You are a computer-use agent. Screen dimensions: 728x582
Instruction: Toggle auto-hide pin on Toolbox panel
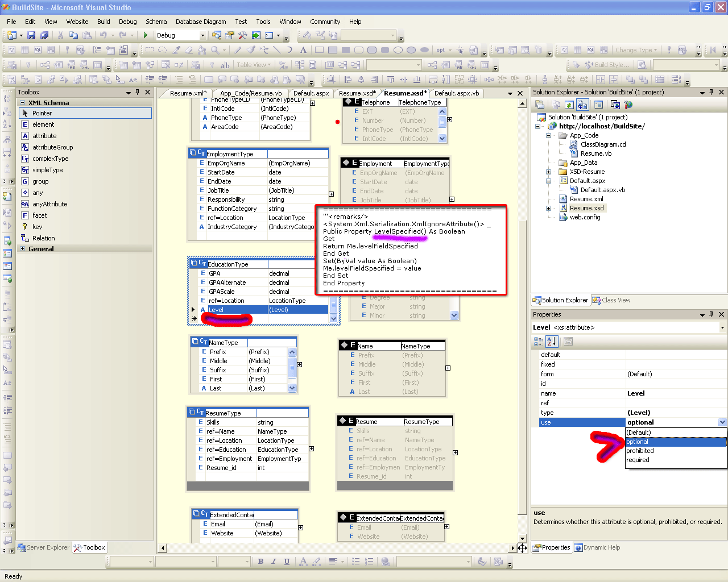(138, 92)
